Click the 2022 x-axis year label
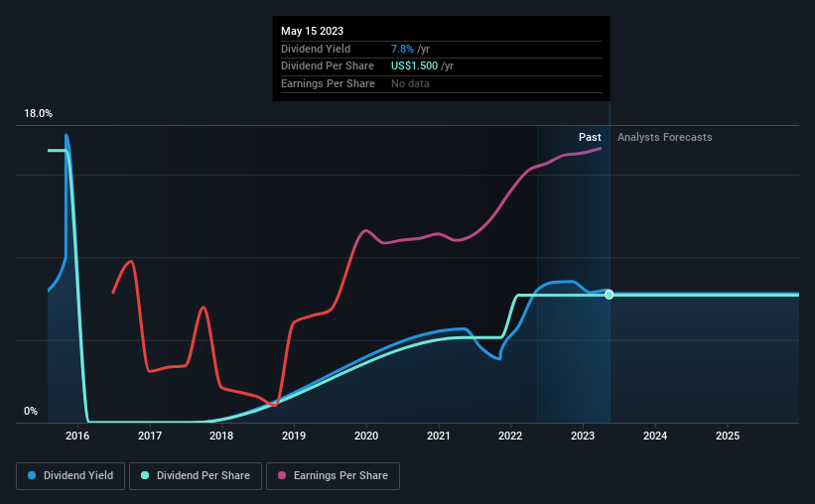Screen dimensions: 815x504 click(510, 436)
